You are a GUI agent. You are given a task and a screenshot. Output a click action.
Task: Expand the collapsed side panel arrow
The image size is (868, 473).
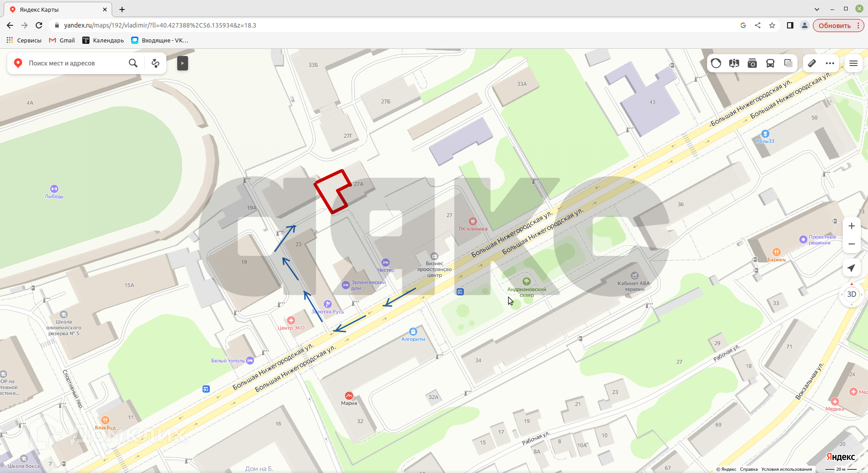[x=182, y=63]
